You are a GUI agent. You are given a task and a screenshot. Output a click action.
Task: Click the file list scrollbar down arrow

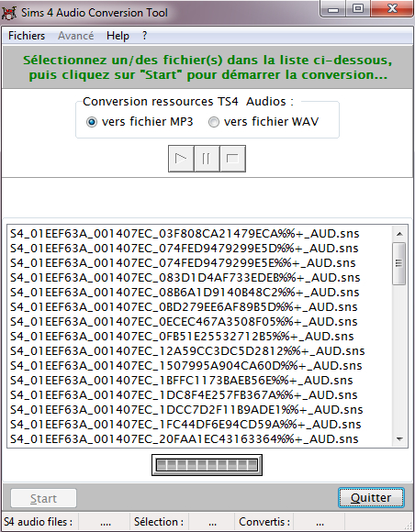(399, 439)
